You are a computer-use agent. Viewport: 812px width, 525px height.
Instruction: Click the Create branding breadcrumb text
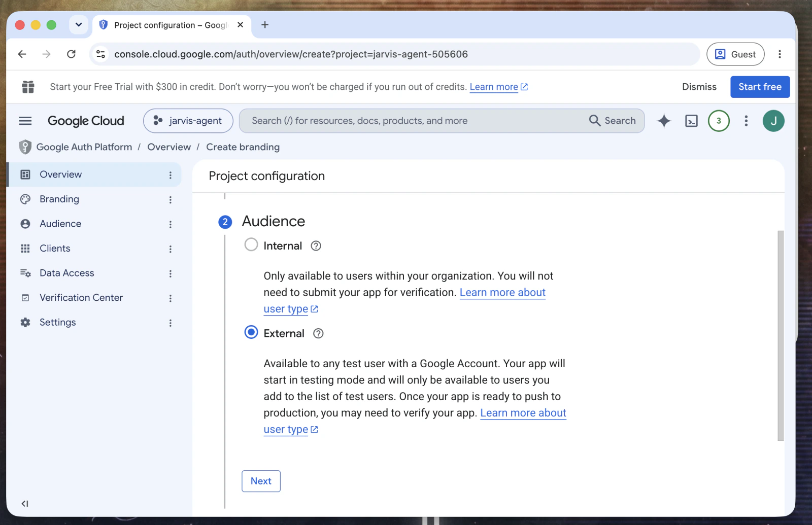pyautogui.click(x=243, y=147)
